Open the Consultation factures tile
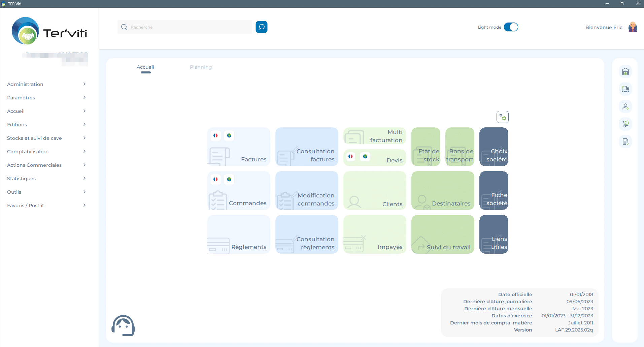 click(307, 147)
